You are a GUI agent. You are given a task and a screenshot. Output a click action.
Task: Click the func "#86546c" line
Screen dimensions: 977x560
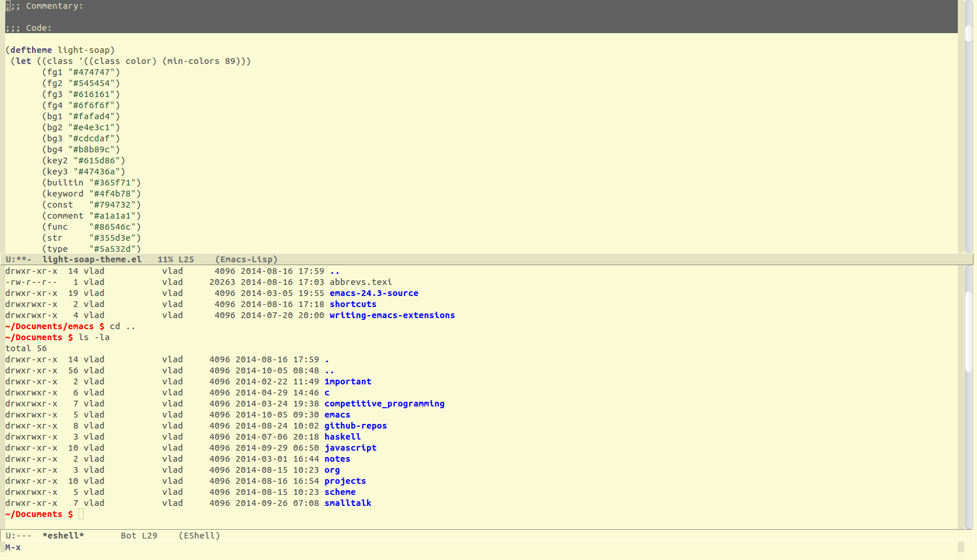click(91, 227)
